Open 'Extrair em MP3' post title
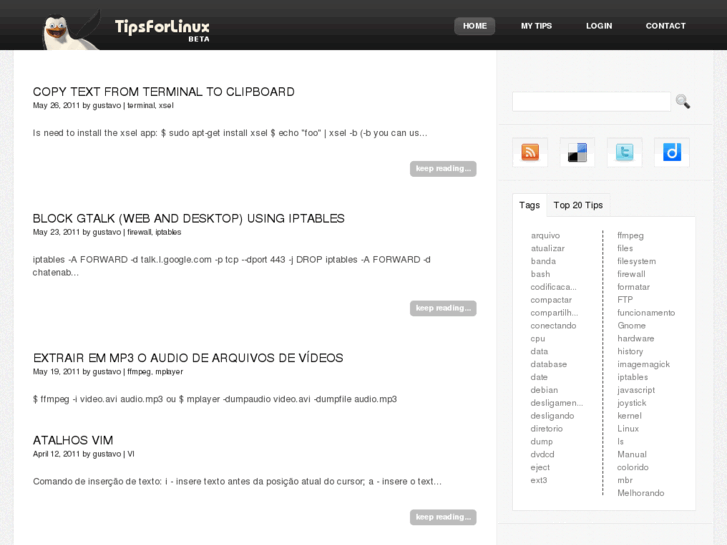Viewport: 727px width, 545px height. pos(188,358)
